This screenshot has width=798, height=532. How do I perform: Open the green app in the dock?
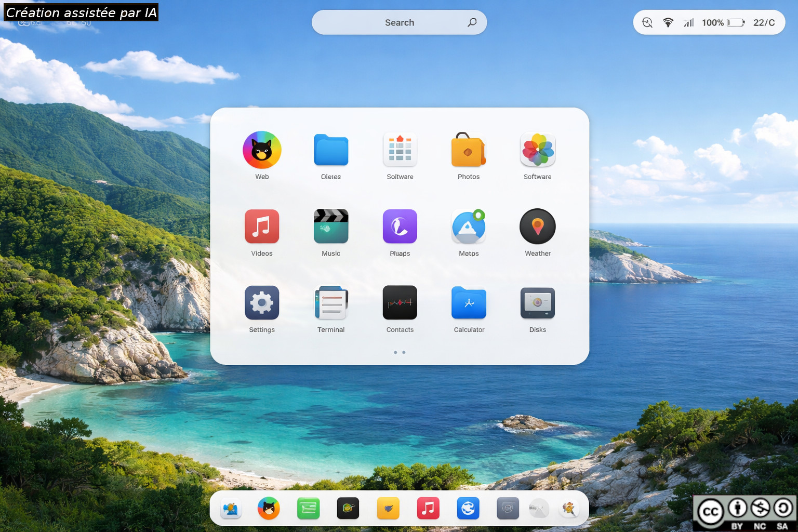[x=308, y=508]
